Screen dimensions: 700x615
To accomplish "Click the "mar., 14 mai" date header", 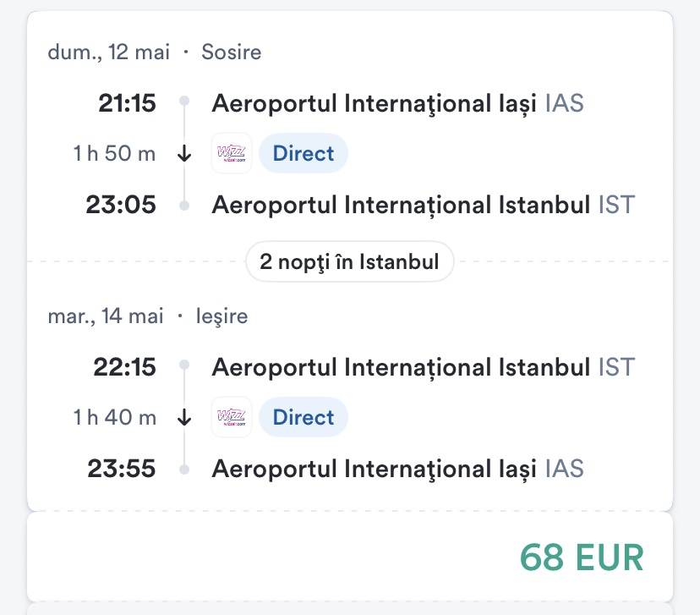I will click(106, 316).
